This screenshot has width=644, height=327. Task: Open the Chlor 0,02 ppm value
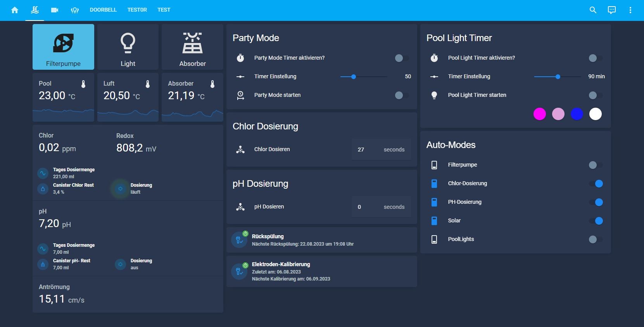pos(57,148)
